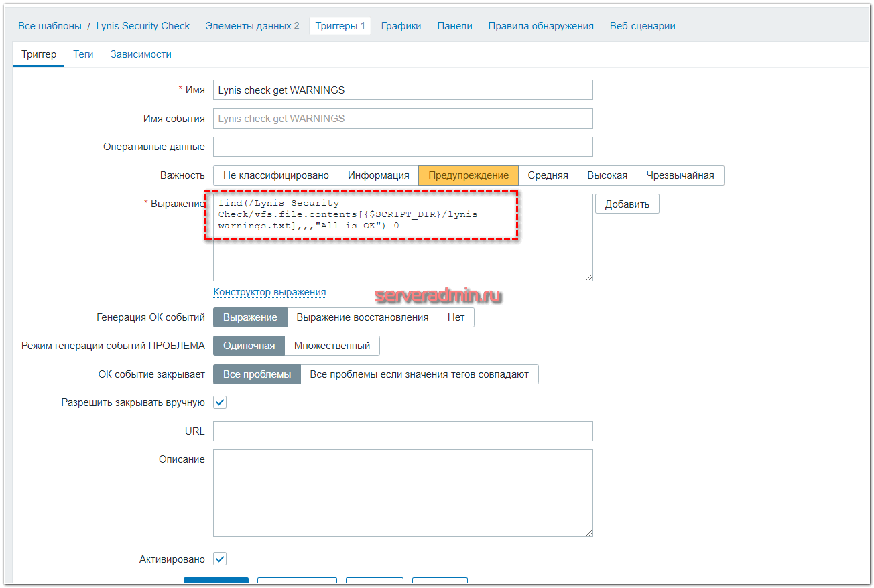This screenshot has width=874, height=588.
Task: Open Правила обнаружения section
Action: coord(541,26)
